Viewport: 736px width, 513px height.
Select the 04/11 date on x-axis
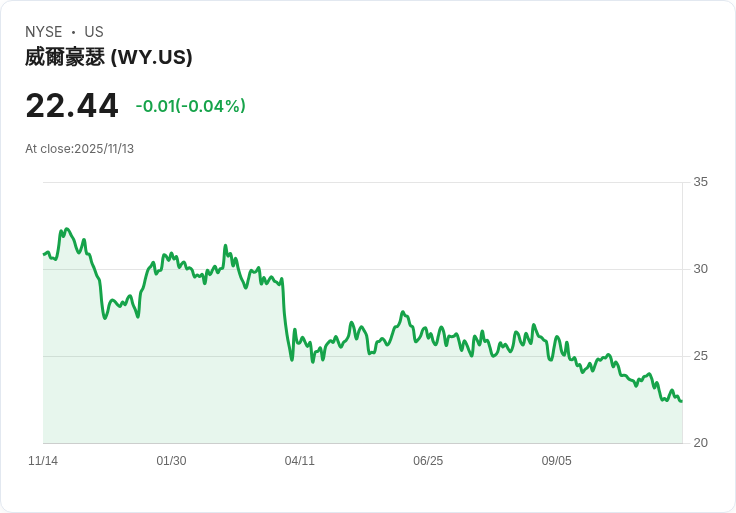click(299, 461)
